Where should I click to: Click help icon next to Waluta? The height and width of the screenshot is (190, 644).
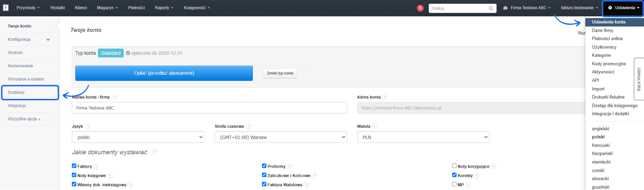(x=374, y=126)
